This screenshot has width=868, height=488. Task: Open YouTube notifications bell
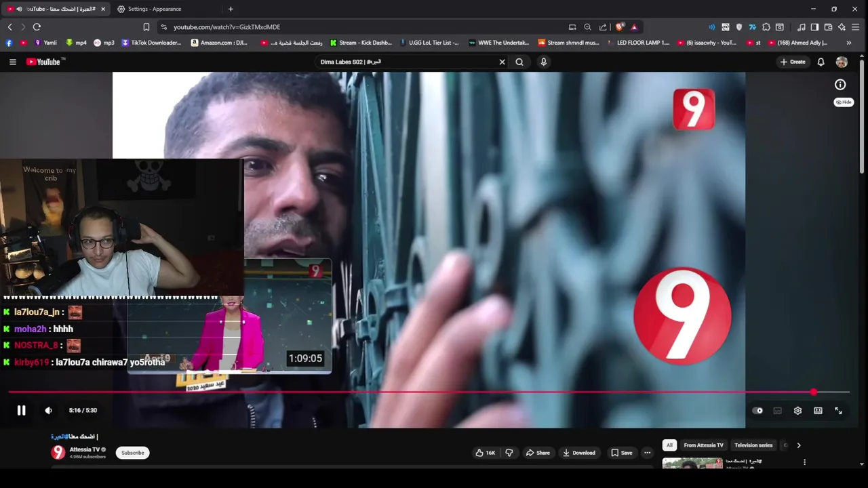tap(821, 62)
